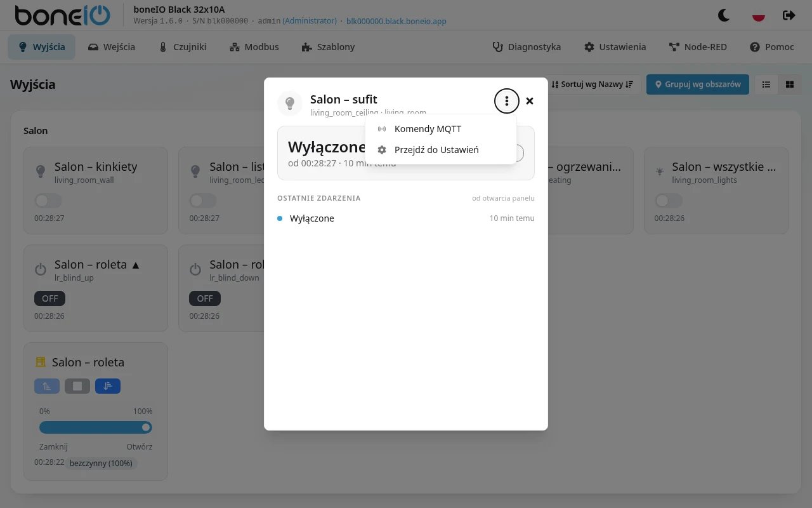Go to the Czujniki tab

(x=183, y=47)
